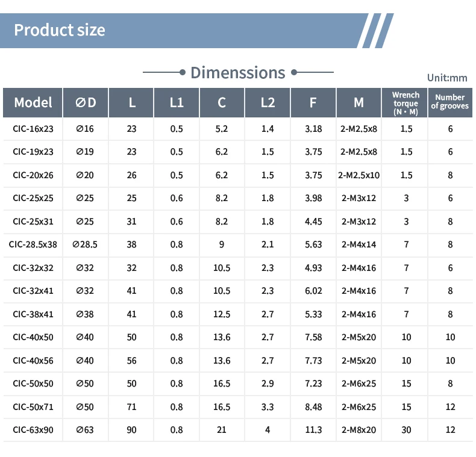Click the 'C' column header

(222, 102)
